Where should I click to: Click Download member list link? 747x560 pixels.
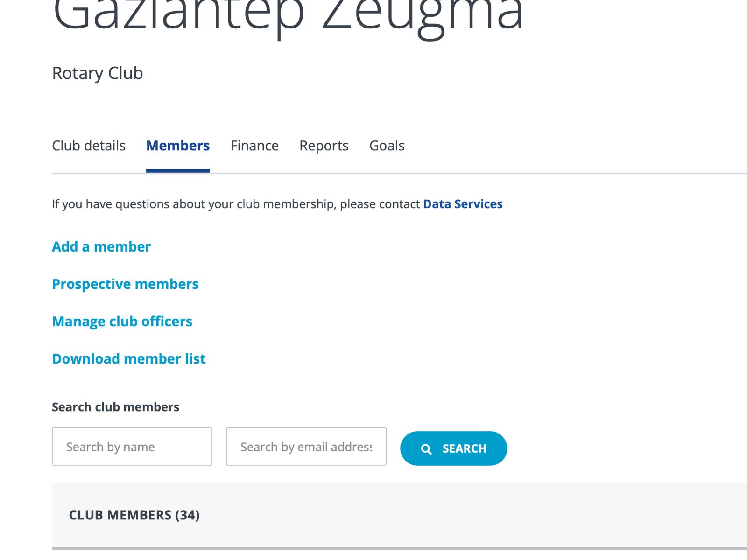coord(129,358)
